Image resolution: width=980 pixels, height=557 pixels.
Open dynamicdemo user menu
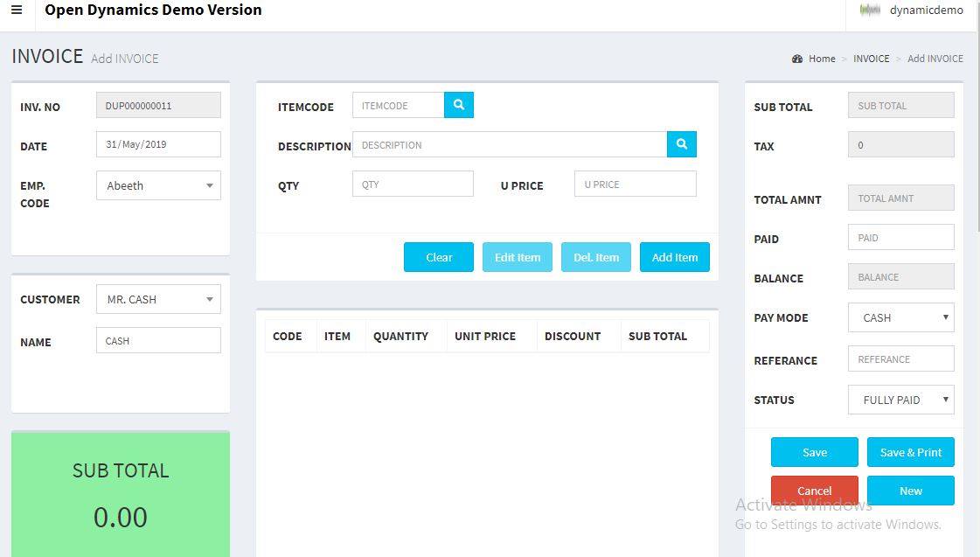coord(927,10)
